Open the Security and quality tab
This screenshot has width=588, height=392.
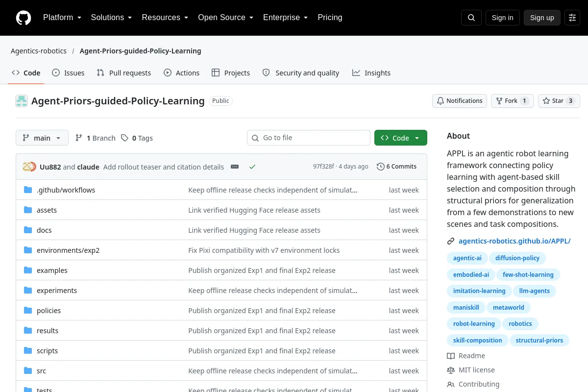click(x=301, y=73)
